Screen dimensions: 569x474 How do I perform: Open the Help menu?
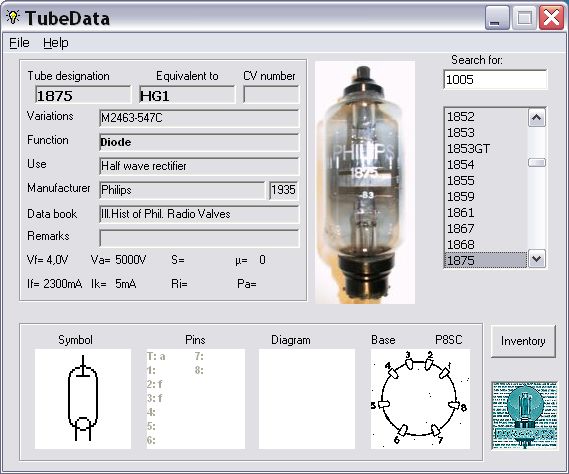(56, 43)
